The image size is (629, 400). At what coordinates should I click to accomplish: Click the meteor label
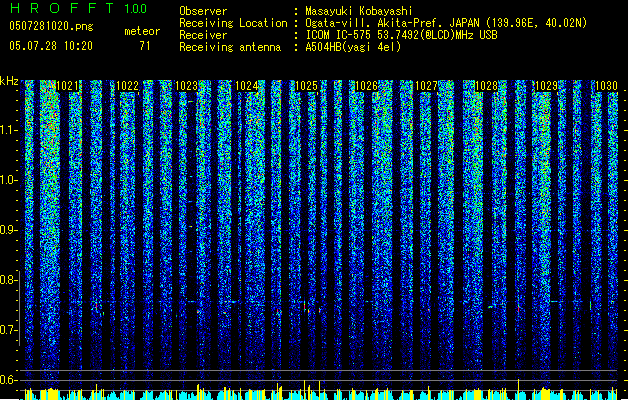tap(142, 31)
